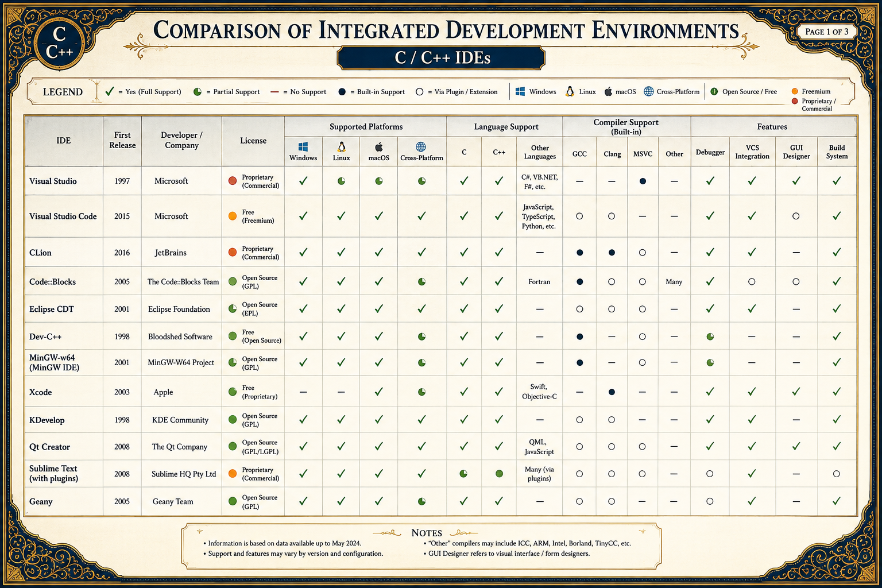Viewport: 882px width, 588px height.
Task: Click the MinGW-w64 (MinGW IDE) row name
Action: [55, 362]
